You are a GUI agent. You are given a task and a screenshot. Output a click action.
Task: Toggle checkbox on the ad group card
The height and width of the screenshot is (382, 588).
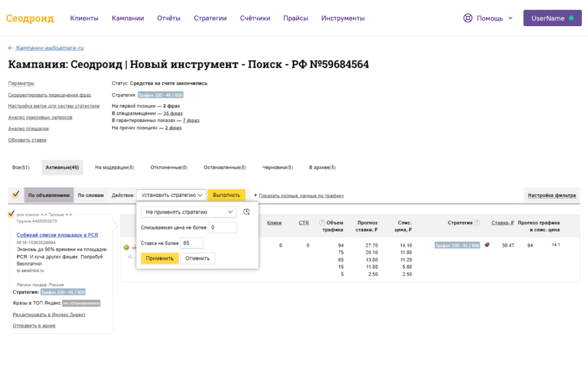coord(11,214)
